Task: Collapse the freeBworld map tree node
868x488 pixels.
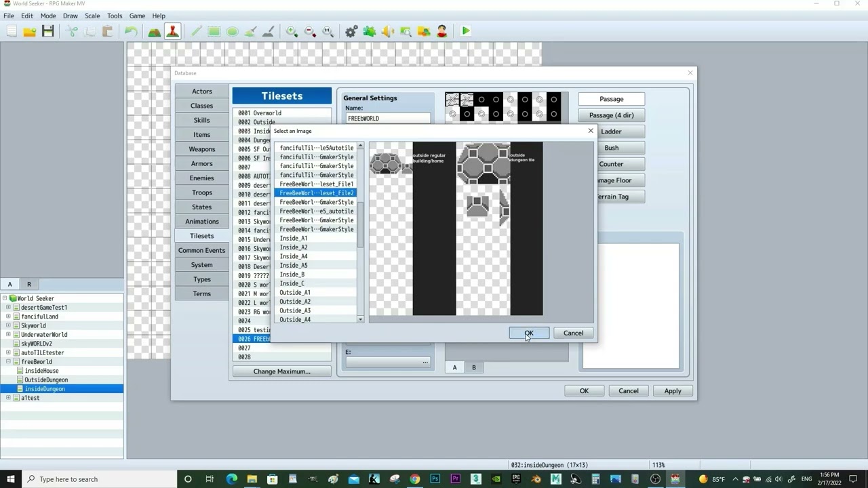Action: [x=8, y=362]
